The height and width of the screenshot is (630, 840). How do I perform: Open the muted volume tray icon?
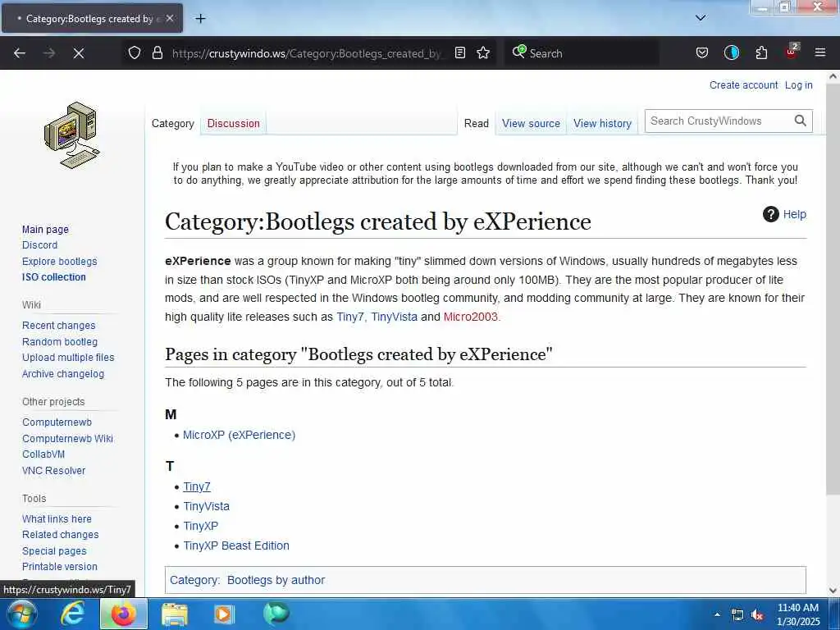pos(757,615)
